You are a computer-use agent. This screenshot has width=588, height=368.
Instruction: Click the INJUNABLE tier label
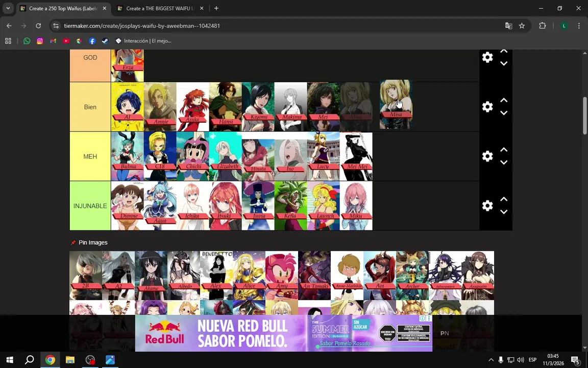click(x=90, y=206)
